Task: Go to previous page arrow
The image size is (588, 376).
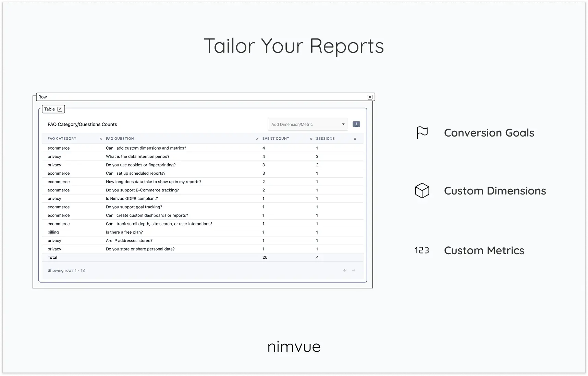Action: point(345,271)
